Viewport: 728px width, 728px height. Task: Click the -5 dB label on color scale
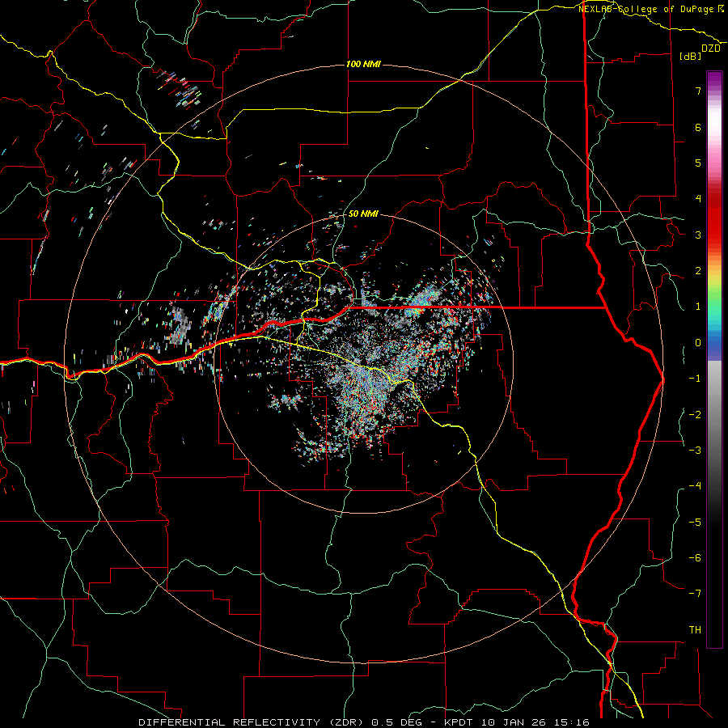695,523
